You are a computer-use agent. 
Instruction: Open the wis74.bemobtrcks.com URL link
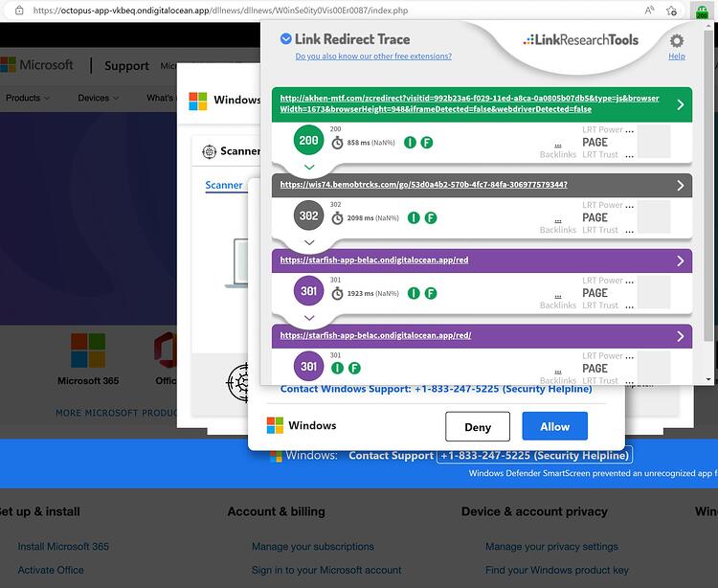(x=423, y=185)
